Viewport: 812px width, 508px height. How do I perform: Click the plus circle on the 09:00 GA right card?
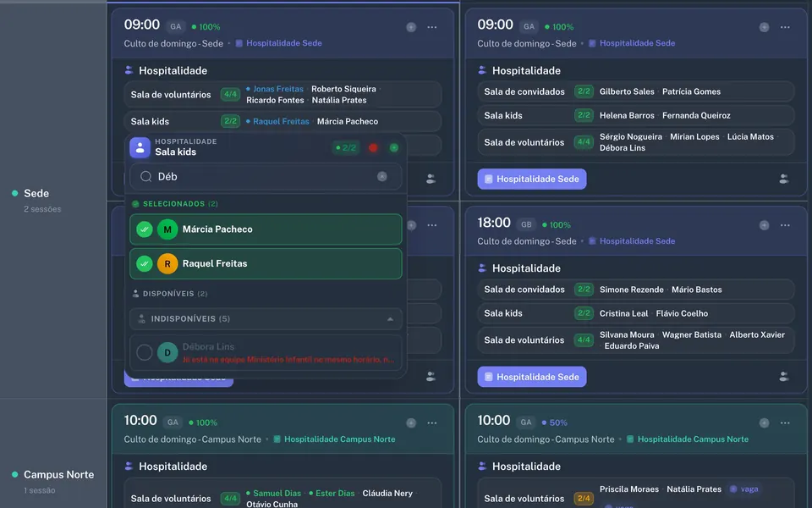pyautogui.click(x=764, y=27)
